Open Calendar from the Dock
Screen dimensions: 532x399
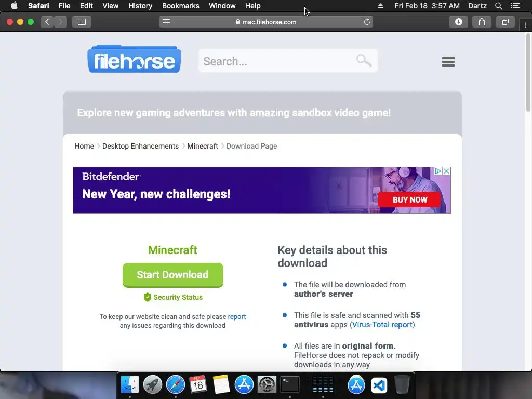(x=198, y=385)
